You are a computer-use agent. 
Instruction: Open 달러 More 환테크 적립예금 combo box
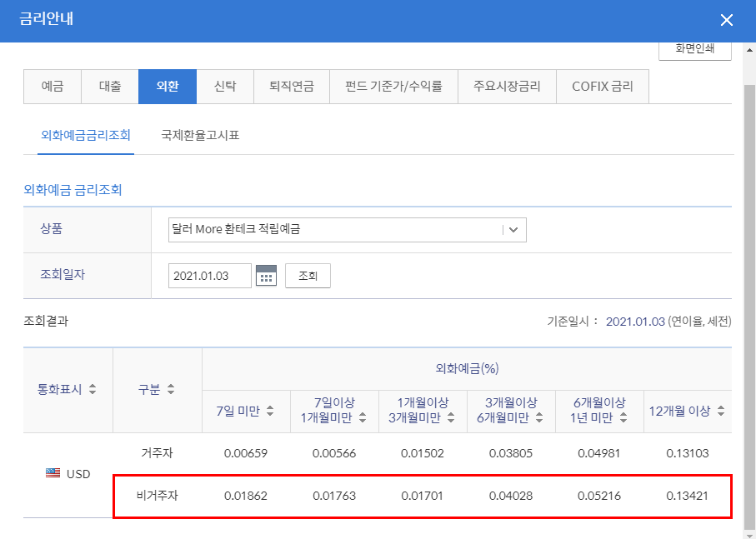tap(347, 230)
